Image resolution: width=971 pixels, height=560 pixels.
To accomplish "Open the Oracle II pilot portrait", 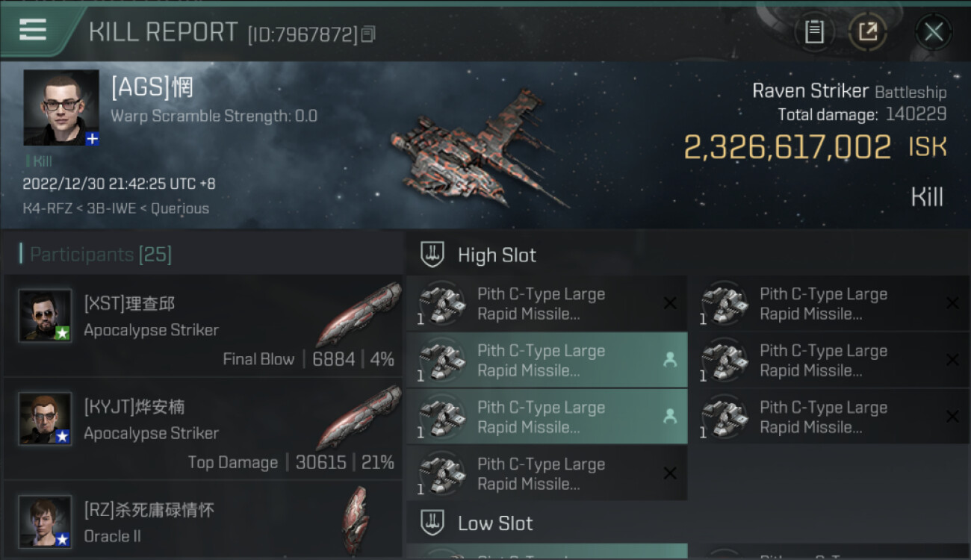I will coord(45,520).
